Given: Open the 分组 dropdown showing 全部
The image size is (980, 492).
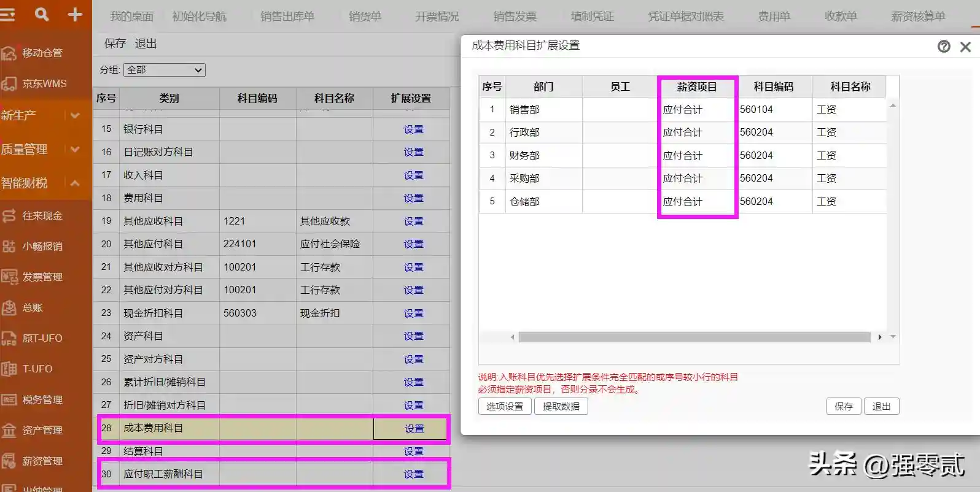Looking at the screenshot, I should (x=165, y=70).
